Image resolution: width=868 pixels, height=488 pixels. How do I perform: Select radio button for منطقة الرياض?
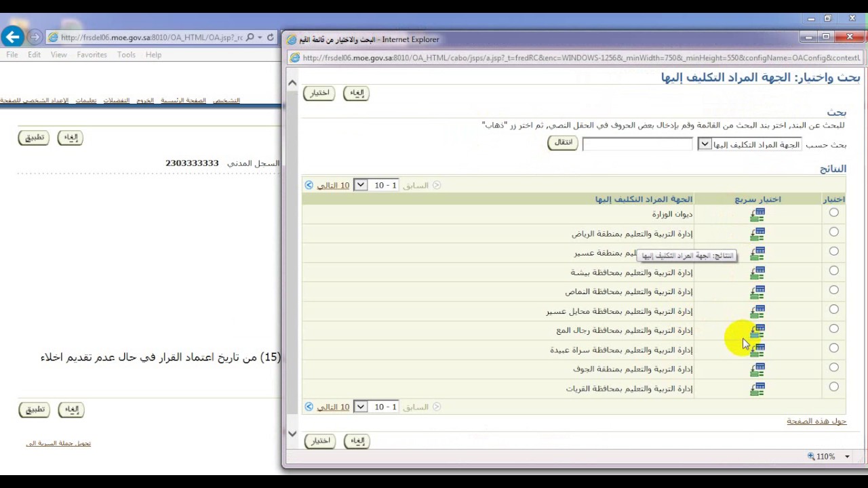pyautogui.click(x=833, y=232)
